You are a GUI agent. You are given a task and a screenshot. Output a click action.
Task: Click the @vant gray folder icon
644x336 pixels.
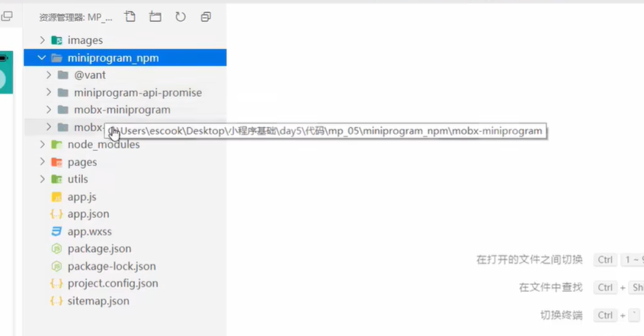pyautogui.click(x=62, y=75)
